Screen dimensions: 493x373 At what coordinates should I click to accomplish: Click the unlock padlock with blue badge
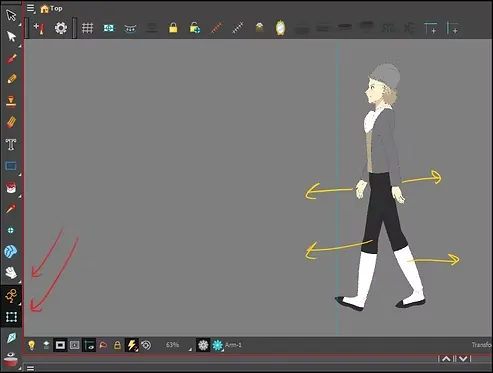tap(195, 28)
